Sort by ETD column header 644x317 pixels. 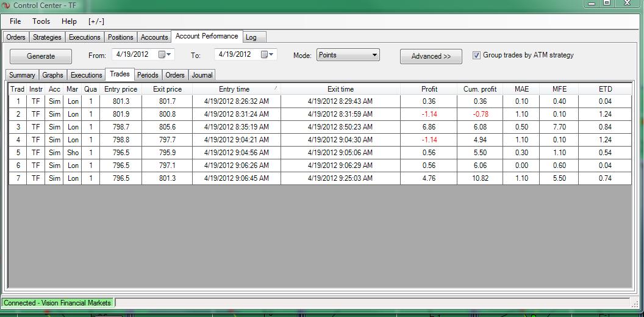(x=605, y=89)
